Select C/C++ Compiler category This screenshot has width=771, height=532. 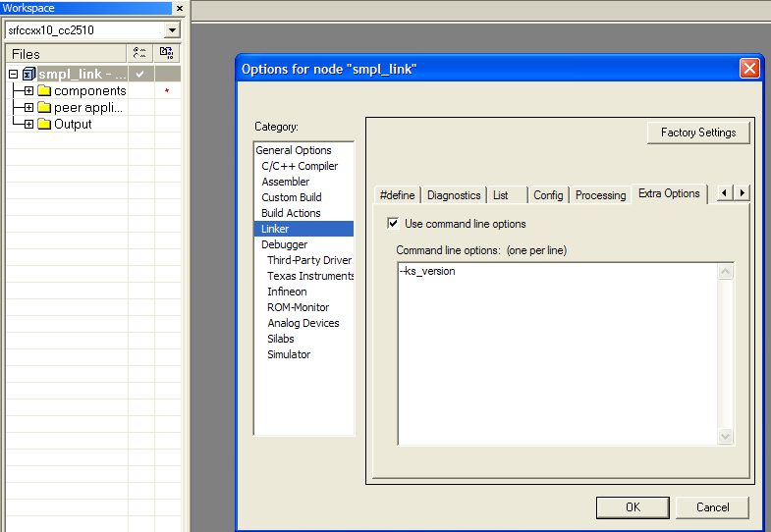(x=303, y=166)
